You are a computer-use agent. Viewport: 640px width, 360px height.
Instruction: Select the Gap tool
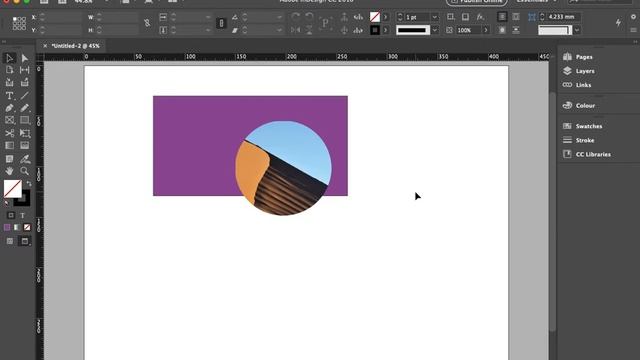24,70
